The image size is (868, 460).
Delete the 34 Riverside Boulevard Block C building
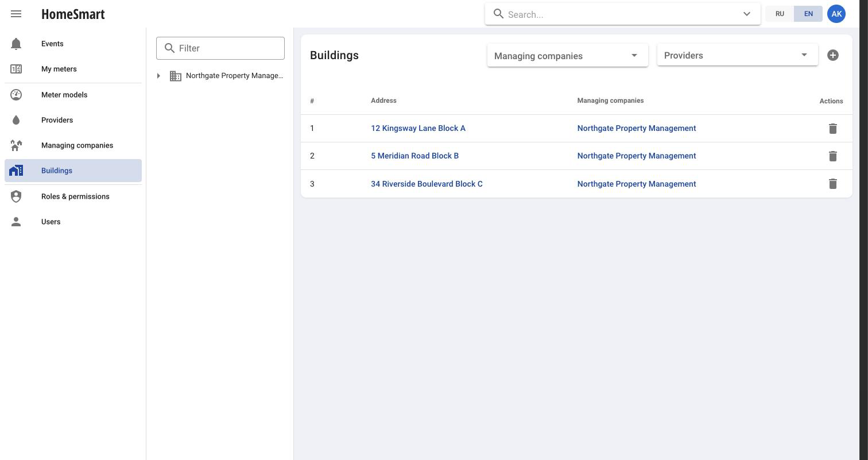(833, 184)
